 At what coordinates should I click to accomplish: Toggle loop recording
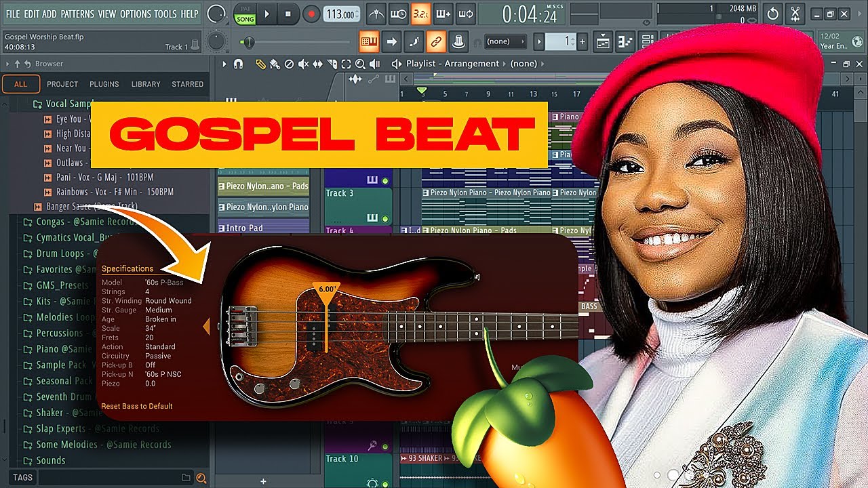[x=465, y=14]
